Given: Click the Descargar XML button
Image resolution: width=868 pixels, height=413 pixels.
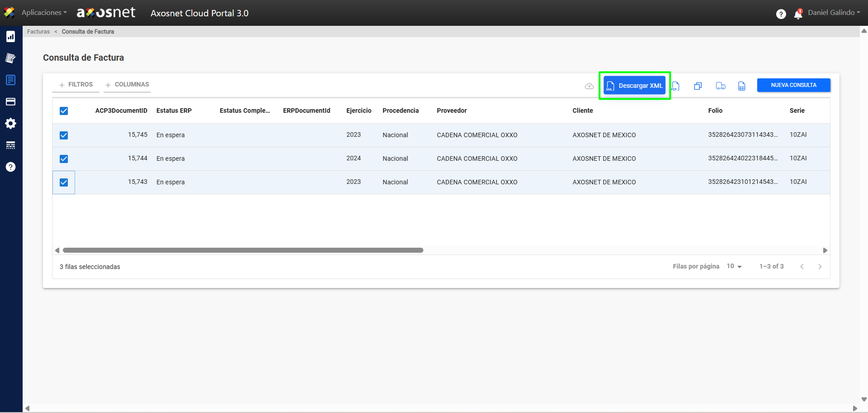Looking at the screenshot, I should [634, 86].
